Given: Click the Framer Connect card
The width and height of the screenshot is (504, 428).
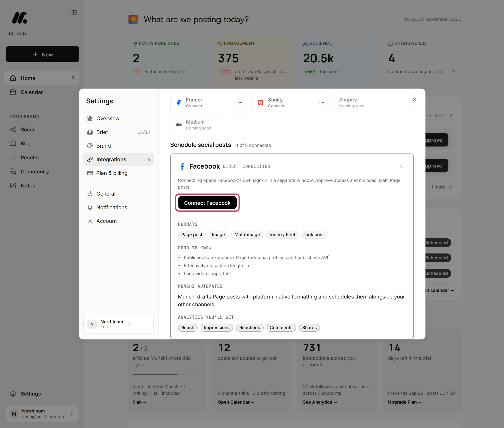Looking at the screenshot, I should (x=210, y=103).
